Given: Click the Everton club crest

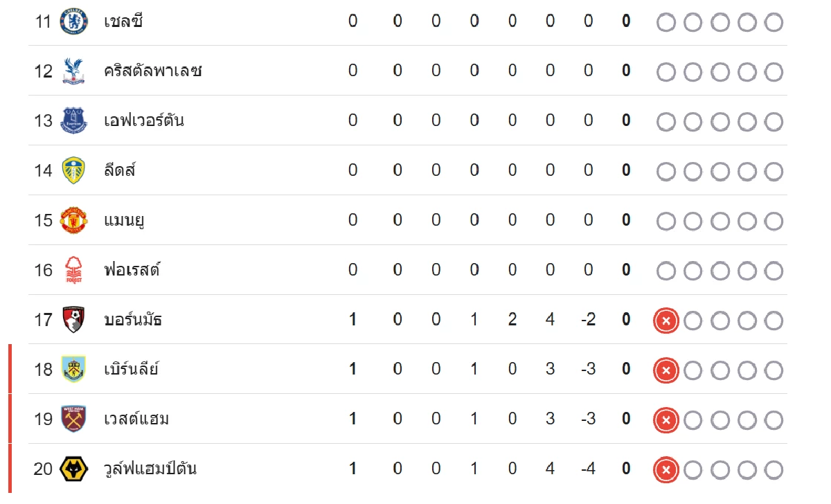Looking at the screenshot, I should tap(73, 120).
